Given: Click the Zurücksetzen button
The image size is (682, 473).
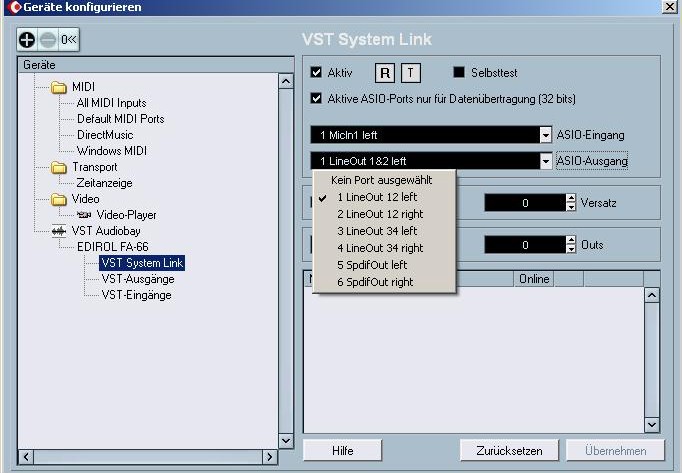Looking at the screenshot, I should [x=509, y=450].
